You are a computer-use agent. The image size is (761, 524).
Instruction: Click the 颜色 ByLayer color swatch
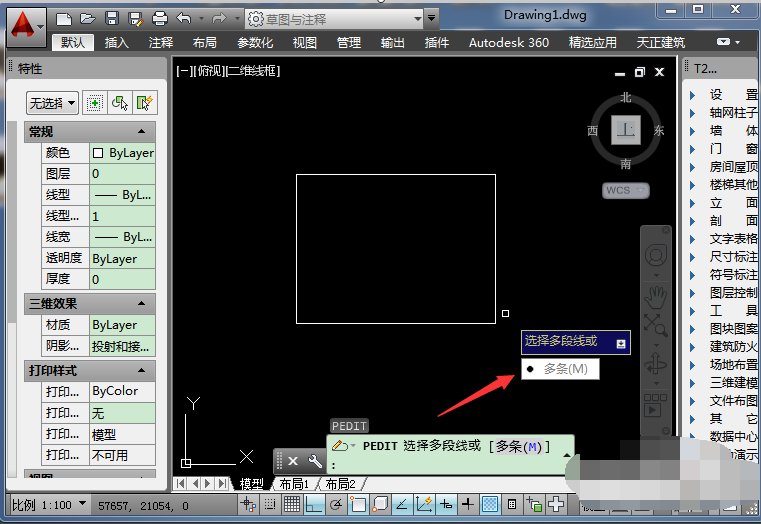(98, 153)
